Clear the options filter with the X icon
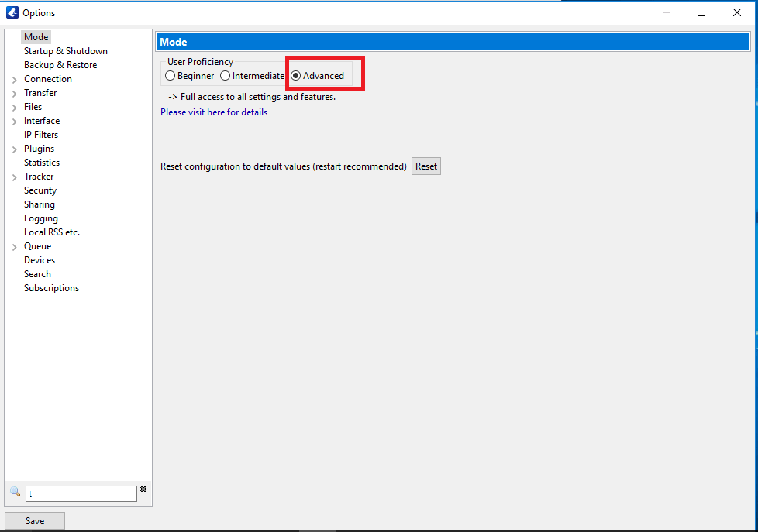758x532 pixels. pos(143,489)
